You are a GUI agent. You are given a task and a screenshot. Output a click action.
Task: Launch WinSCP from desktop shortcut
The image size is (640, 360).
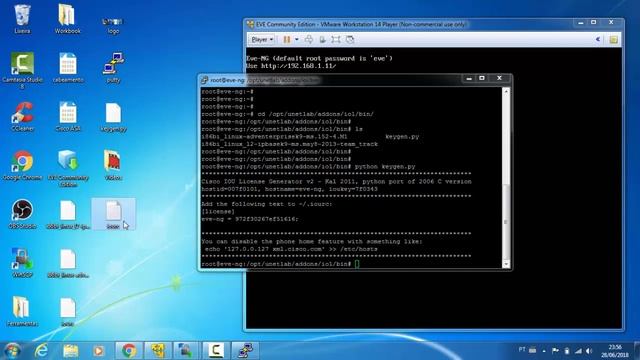[22, 263]
